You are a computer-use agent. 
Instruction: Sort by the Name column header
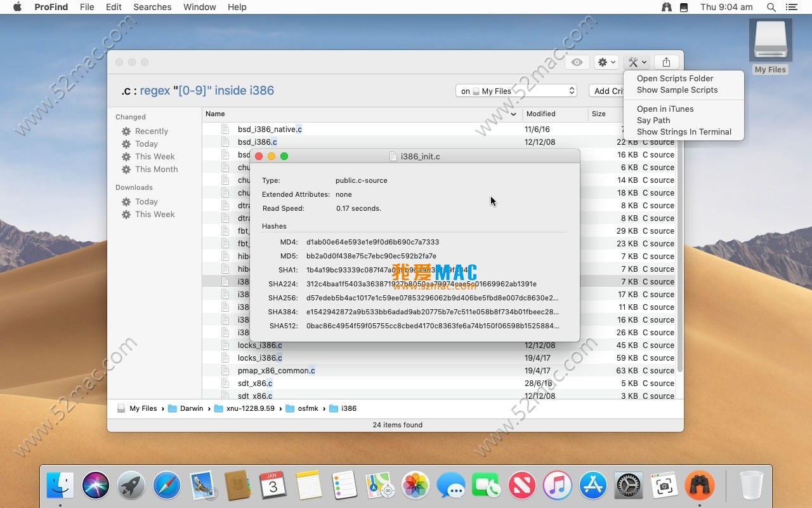(362, 114)
